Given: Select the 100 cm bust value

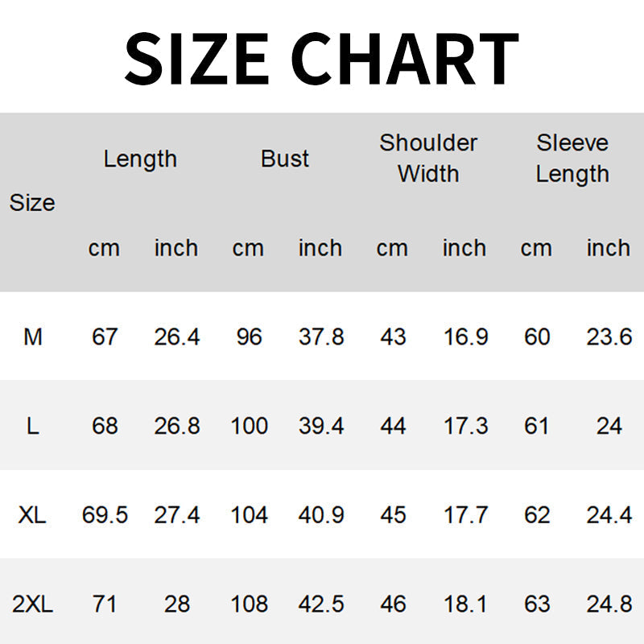Looking at the screenshot, I should pyautogui.click(x=249, y=426).
